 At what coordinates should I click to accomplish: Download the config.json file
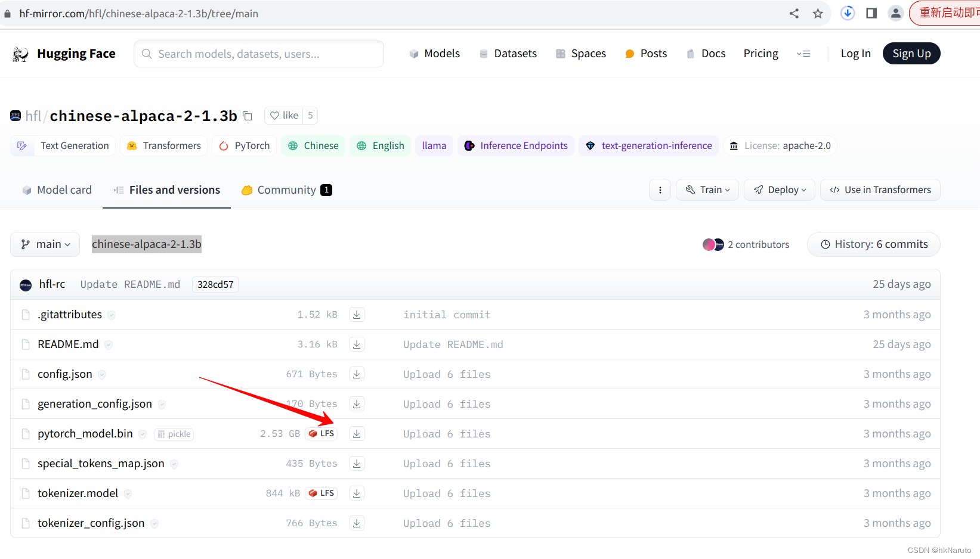357,374
